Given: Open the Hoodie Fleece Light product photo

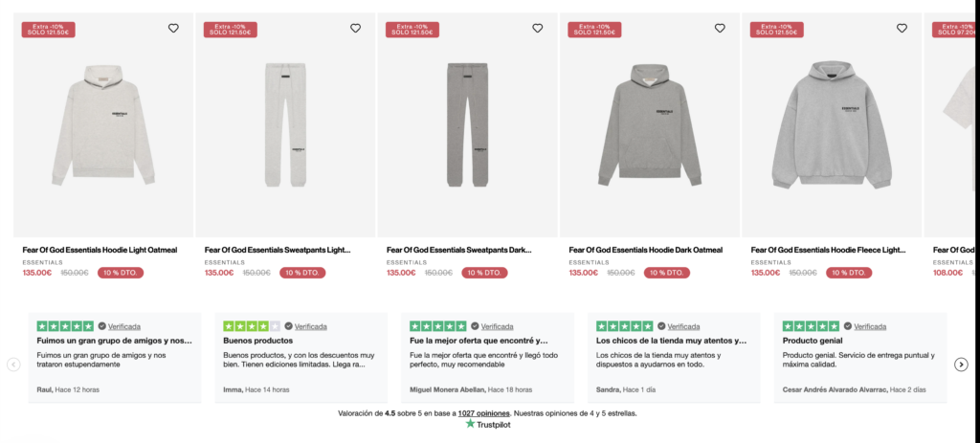Looking at the screenshot, I should click(831, 124).
